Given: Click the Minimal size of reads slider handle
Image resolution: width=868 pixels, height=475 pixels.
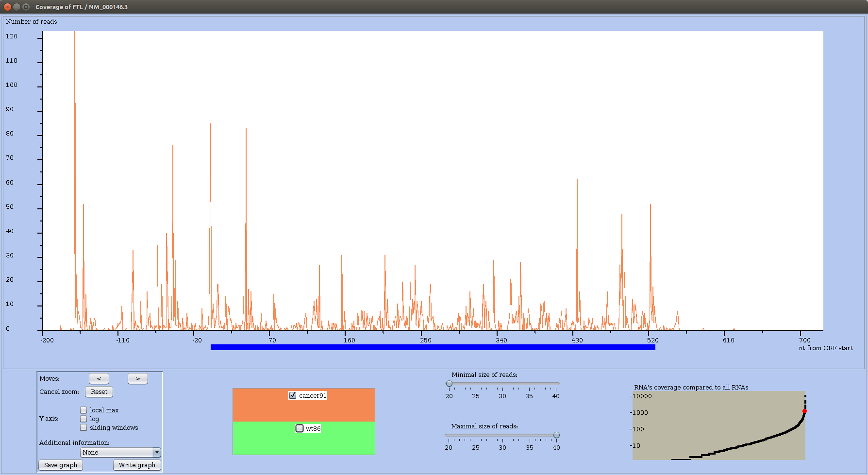Looking at the screenshot, I should click(449, 384).
